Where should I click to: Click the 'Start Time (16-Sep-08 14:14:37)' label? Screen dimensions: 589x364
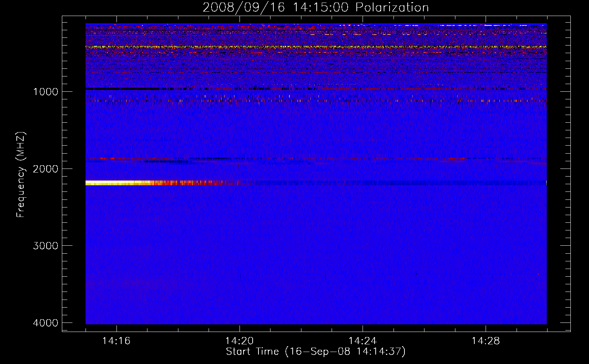316,352
